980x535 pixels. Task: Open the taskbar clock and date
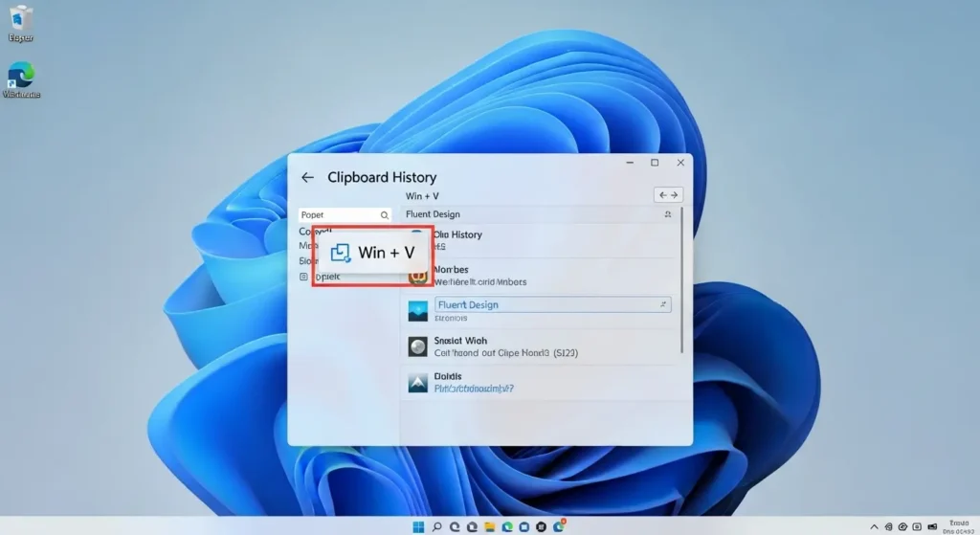pyautogui.click(x=959, y=527)
